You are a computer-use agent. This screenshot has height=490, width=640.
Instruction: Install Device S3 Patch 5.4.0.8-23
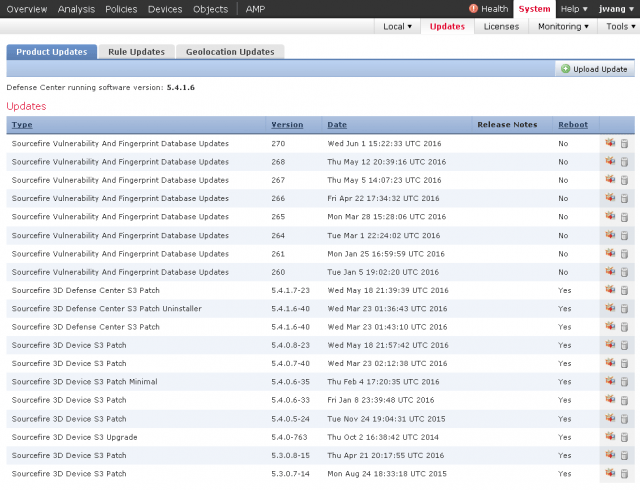click(610, 345)
